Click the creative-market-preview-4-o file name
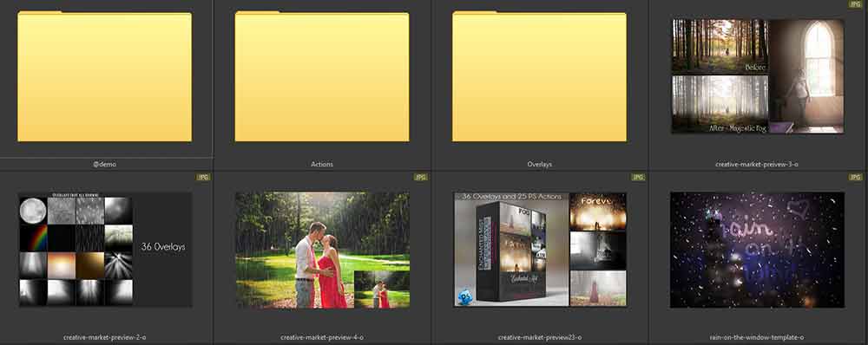868x345 pixels. (x=322, y=337)
